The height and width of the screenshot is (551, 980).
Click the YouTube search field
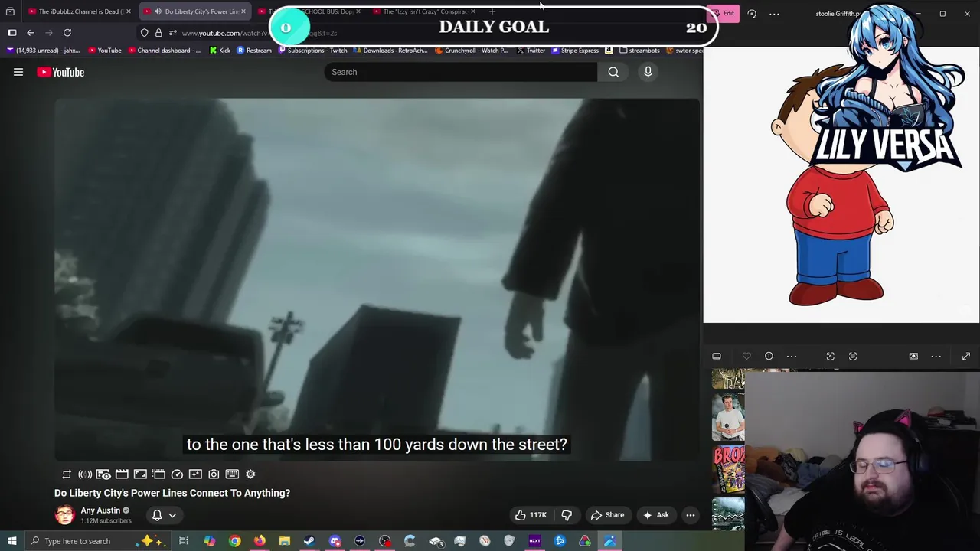pyautogui.click(x=460, y=72)
